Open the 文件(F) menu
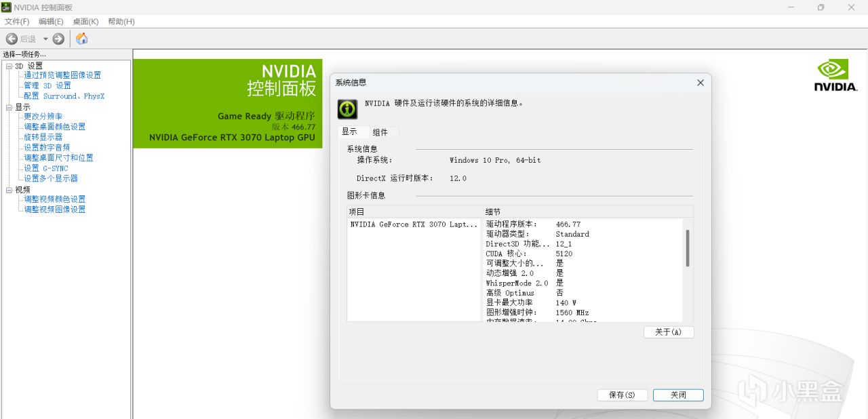This screenshot has width=868, height=419. 16,21
